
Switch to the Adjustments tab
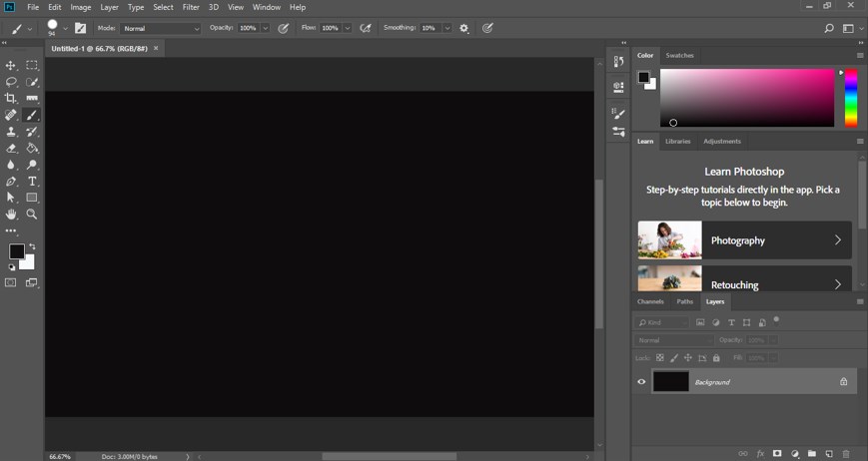[x=722, y=142]
